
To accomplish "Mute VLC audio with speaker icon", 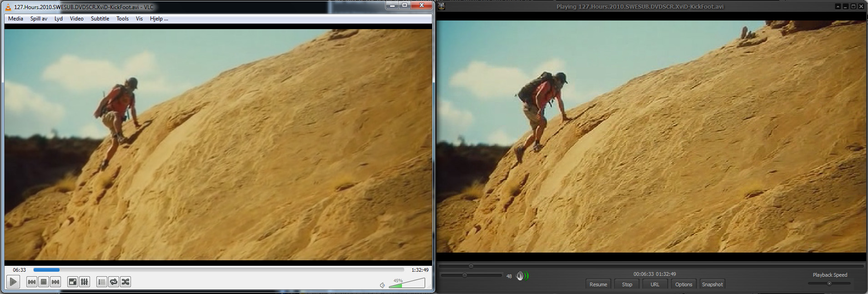I will 382,285.
